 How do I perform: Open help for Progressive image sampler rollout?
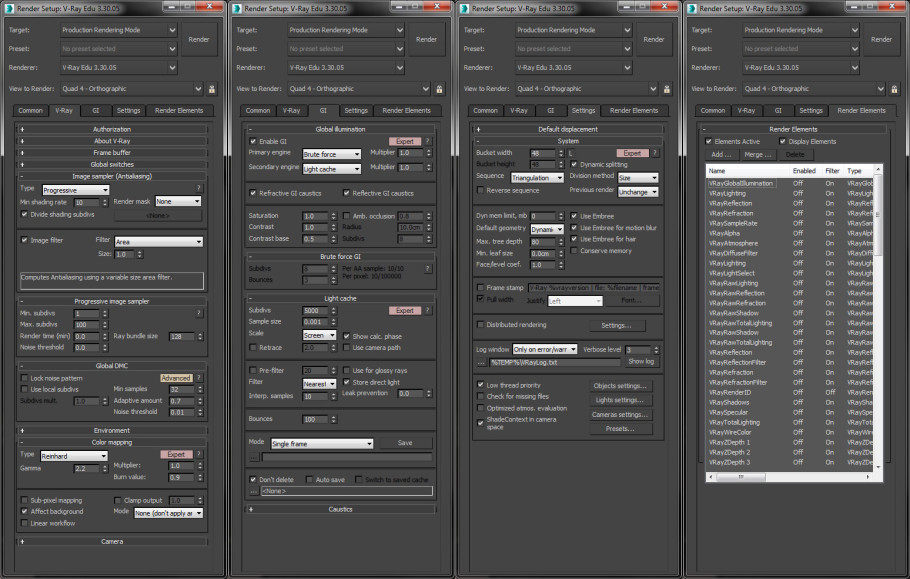click(x=198, y=313)
